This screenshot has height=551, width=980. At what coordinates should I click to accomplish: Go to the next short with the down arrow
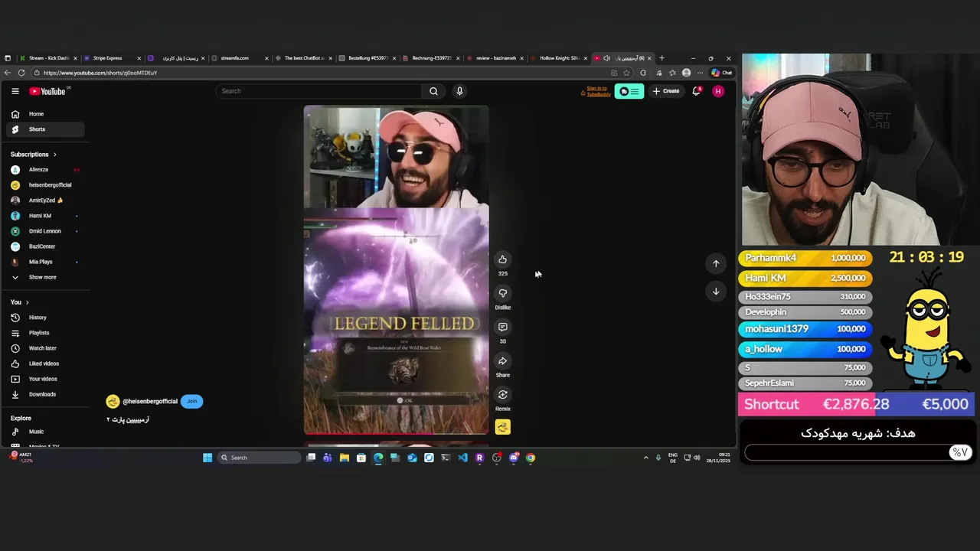(716, 291)
